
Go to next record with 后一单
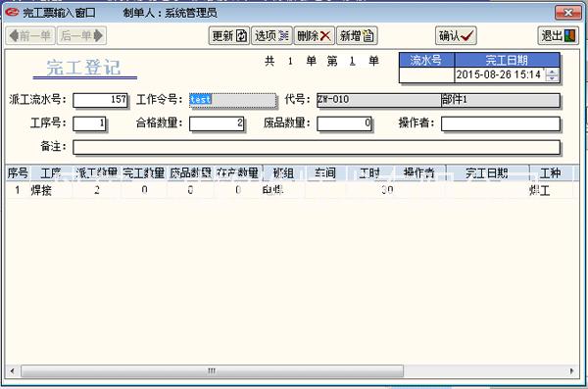[81, 36]
